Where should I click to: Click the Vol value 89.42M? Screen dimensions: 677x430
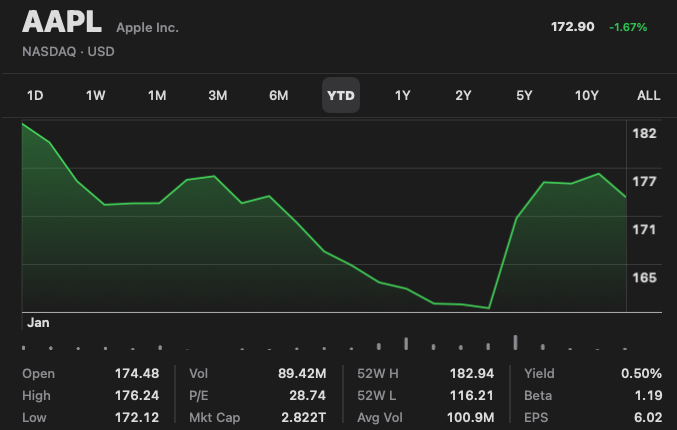point(302,373)
